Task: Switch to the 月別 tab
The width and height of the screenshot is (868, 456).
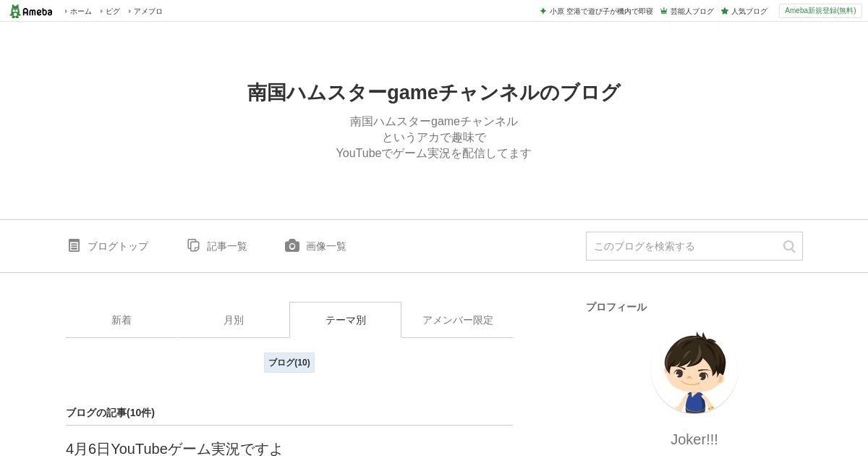Action: pos(234,320)
